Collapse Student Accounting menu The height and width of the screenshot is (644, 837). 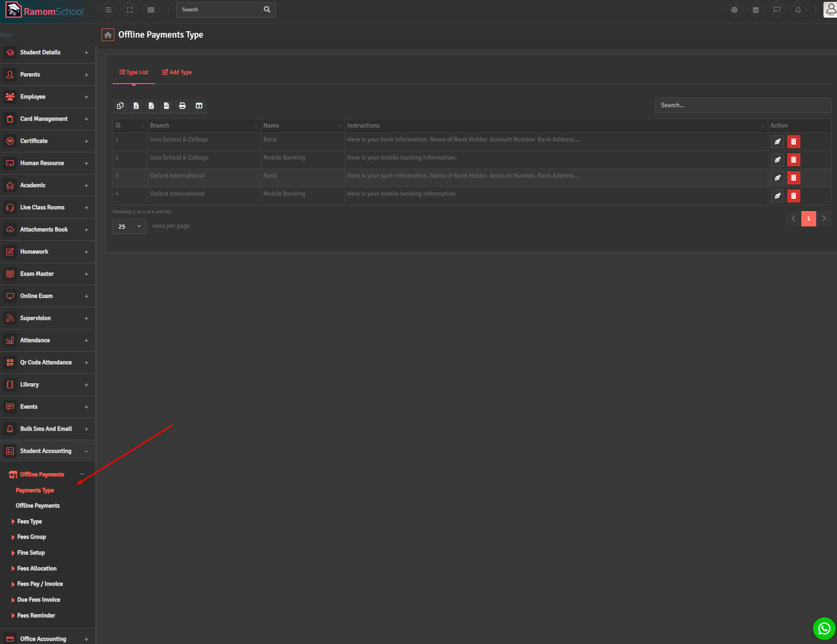pos(47,451)
